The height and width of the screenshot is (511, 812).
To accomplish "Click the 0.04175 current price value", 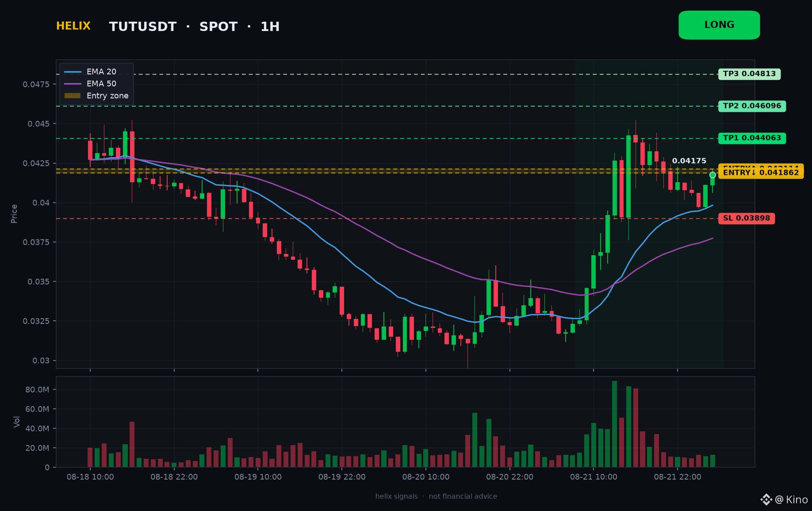I will (x=689, y=161).
